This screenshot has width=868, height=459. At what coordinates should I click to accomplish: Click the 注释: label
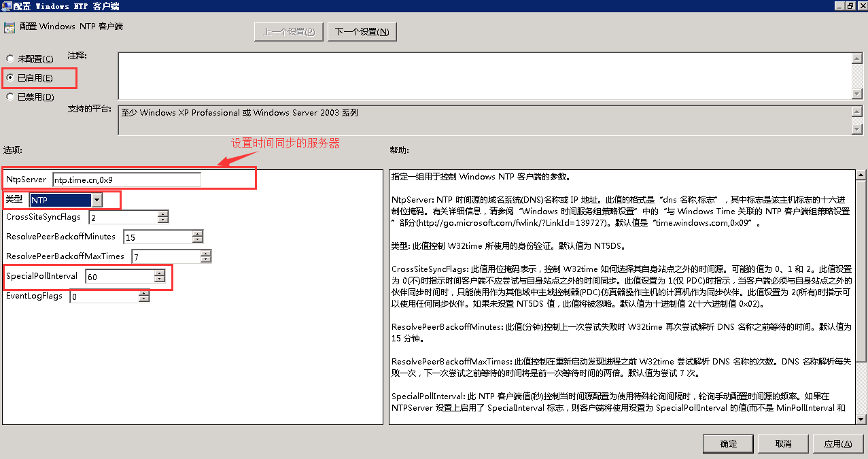pos(77,55)
